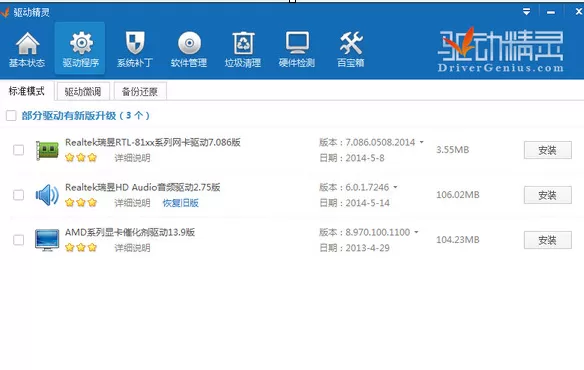This screenshot has width=584, height=370.
Task: Open the title bar dropdown menu icon
Action: [526, 12]
